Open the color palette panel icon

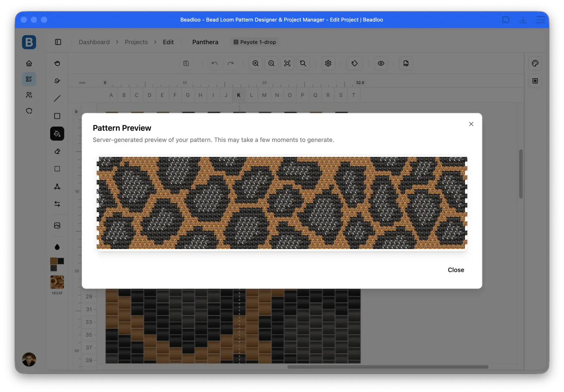(535, 63)
